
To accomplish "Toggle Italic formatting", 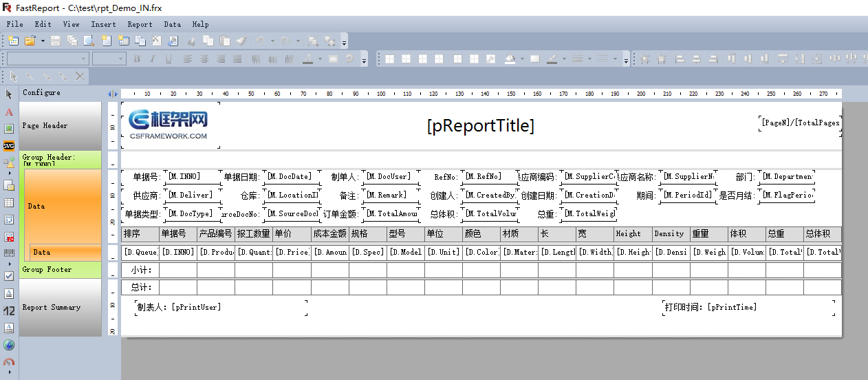I will [x=153, y=59].
